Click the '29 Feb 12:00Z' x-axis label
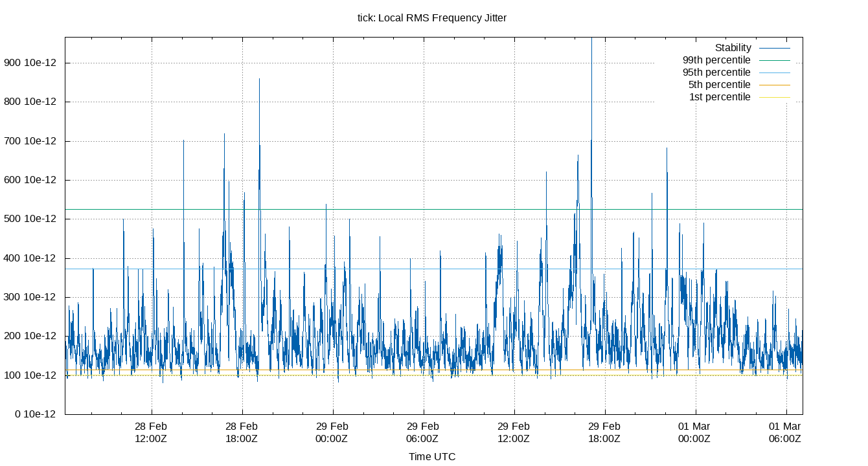Image resolution: width=868 pixels, height=466 pixels. (514, 432)
